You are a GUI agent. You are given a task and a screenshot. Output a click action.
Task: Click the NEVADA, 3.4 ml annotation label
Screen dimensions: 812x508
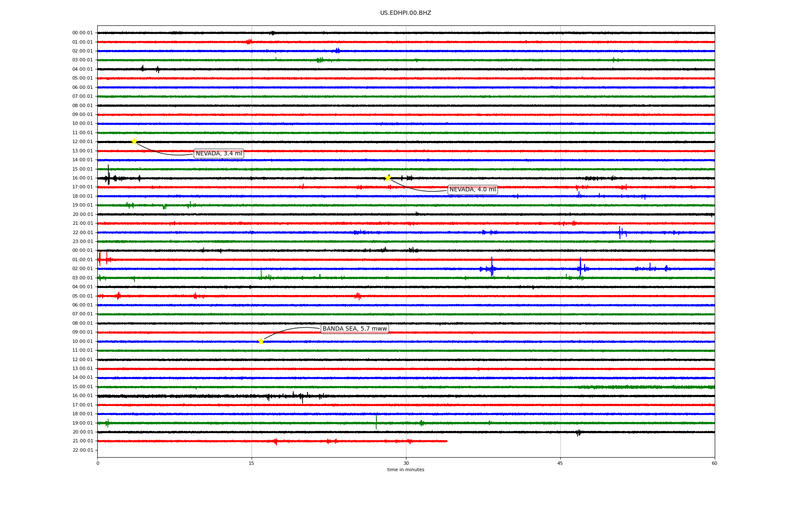[219, 153]
